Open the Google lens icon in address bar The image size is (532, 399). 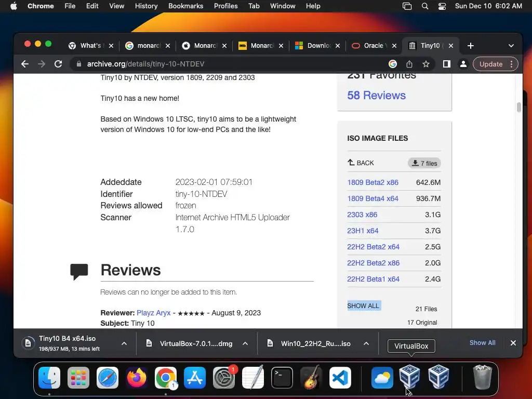tap(393, 64)
